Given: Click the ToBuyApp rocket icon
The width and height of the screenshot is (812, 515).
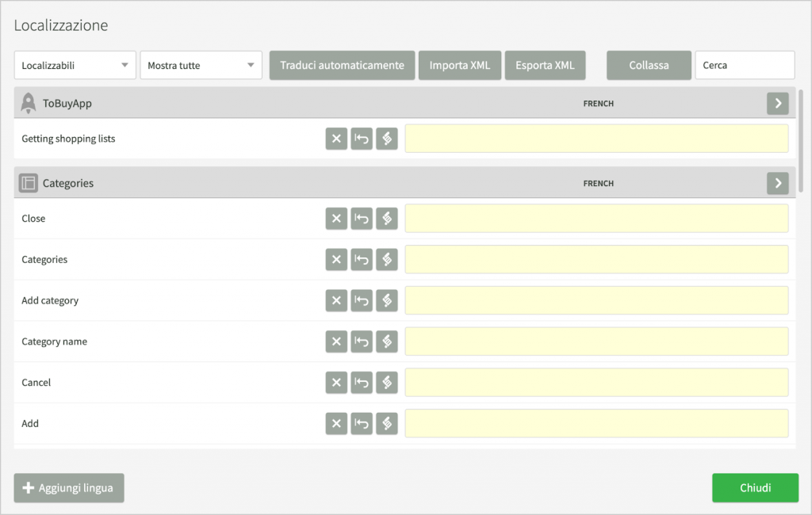Looking at the screenshot, I should click(x=28, y=103).
